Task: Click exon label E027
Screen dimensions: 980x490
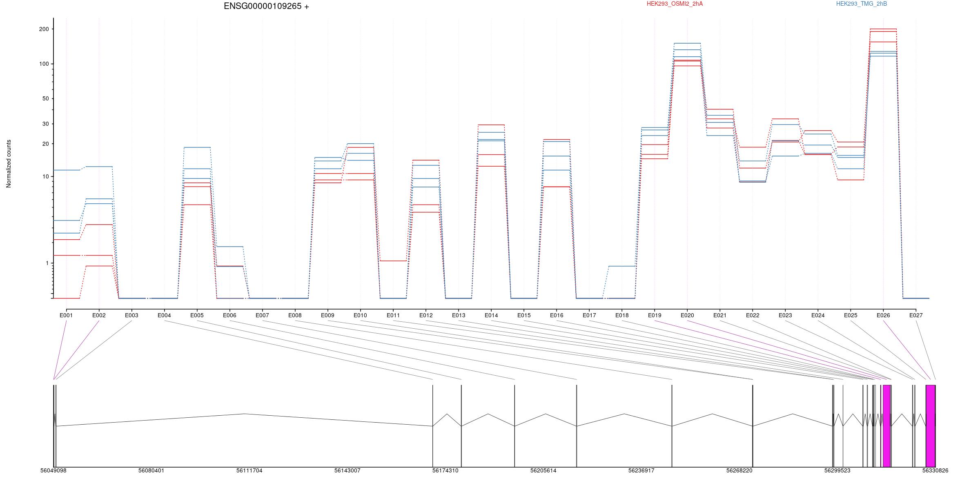Action: [x=916, y=315]
